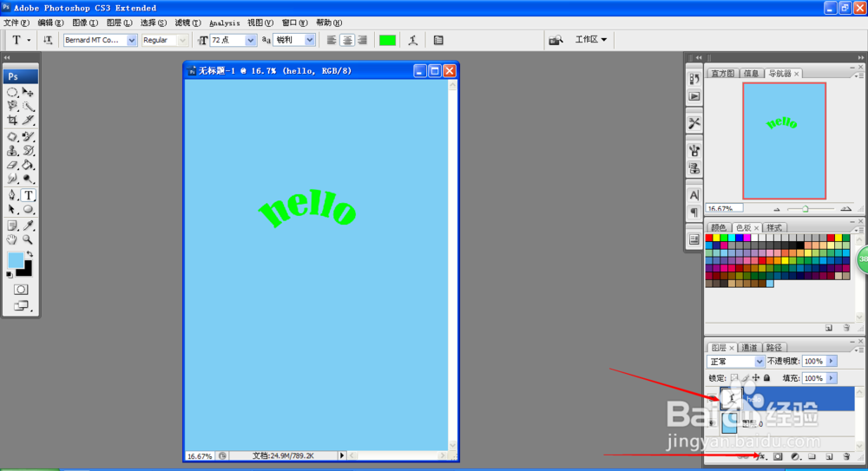Open the 工作区 workspace dropdown

click(590, 39)
